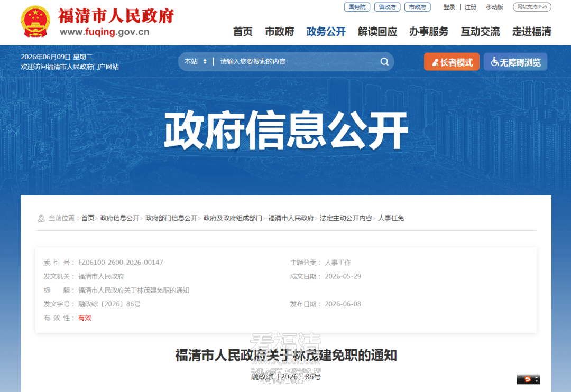Open 政府部门信息公开 breadcrumb link
Image resolution: width=571 pixels, height=392 pixels.
(171, 218)
